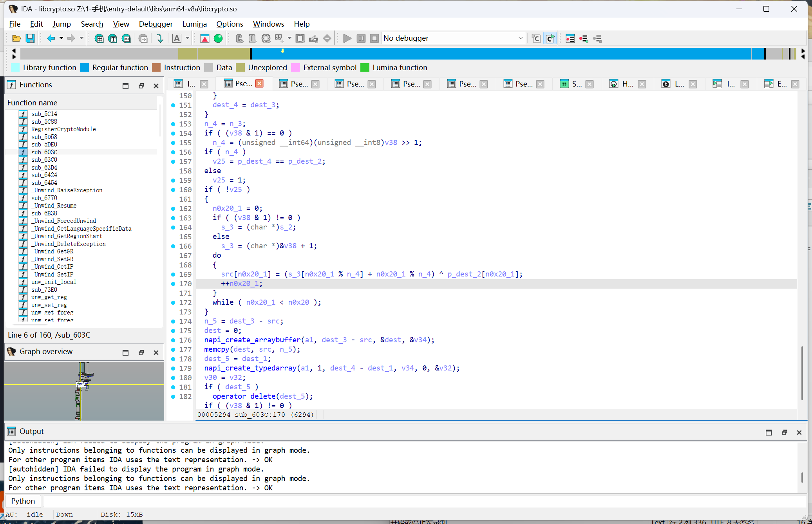Click the open file folder icon
Viewport: 812px width, 524px height.
pos(16,38)
